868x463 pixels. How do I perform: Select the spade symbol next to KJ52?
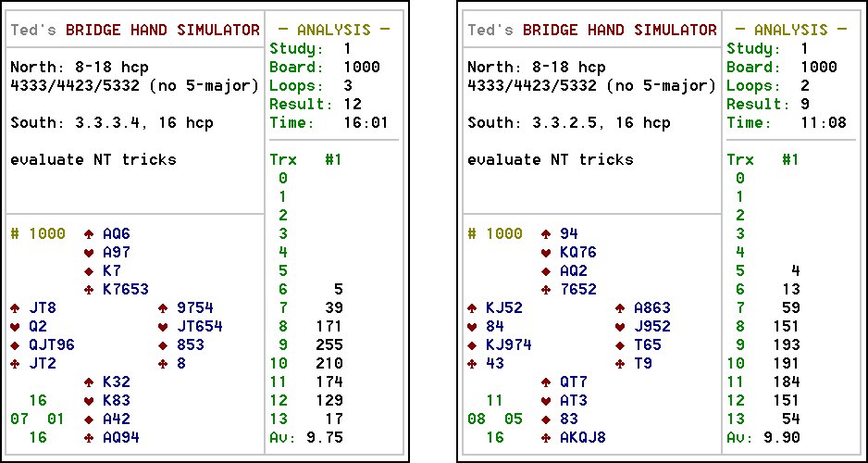[472, 308]
